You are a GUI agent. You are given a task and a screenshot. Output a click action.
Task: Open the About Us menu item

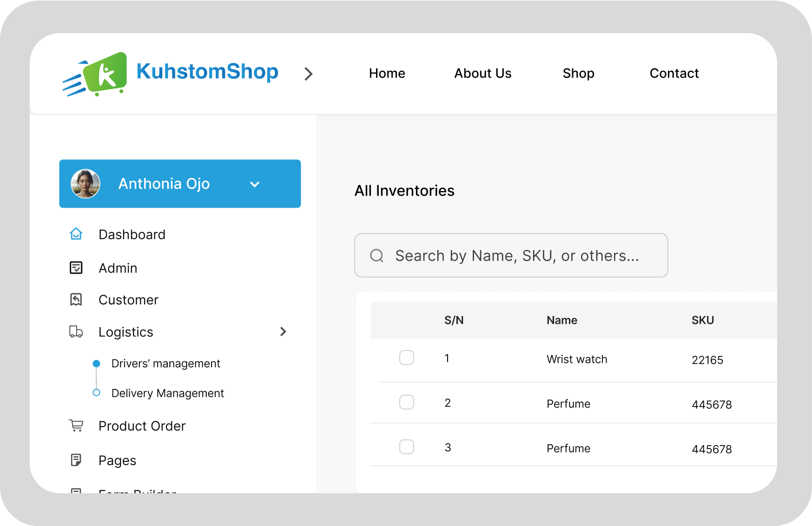pos(483,73)
